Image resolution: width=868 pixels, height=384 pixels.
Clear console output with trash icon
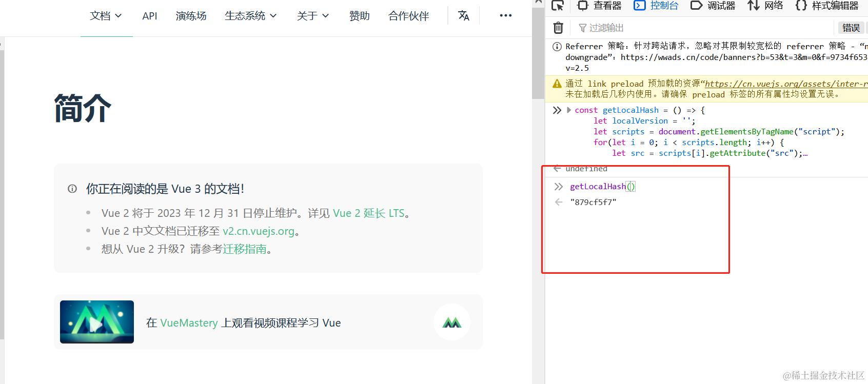point(558,28)
